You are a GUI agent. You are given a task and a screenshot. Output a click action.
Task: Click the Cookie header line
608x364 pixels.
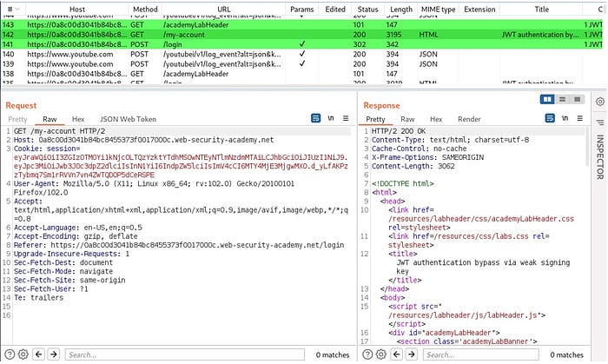click(47, 149)
